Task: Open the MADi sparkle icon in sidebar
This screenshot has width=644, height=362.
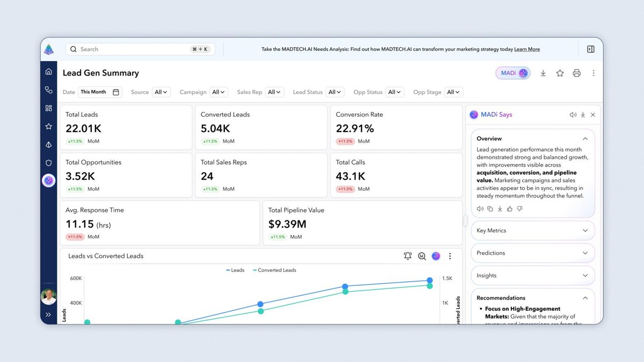Action: point(49,181)
